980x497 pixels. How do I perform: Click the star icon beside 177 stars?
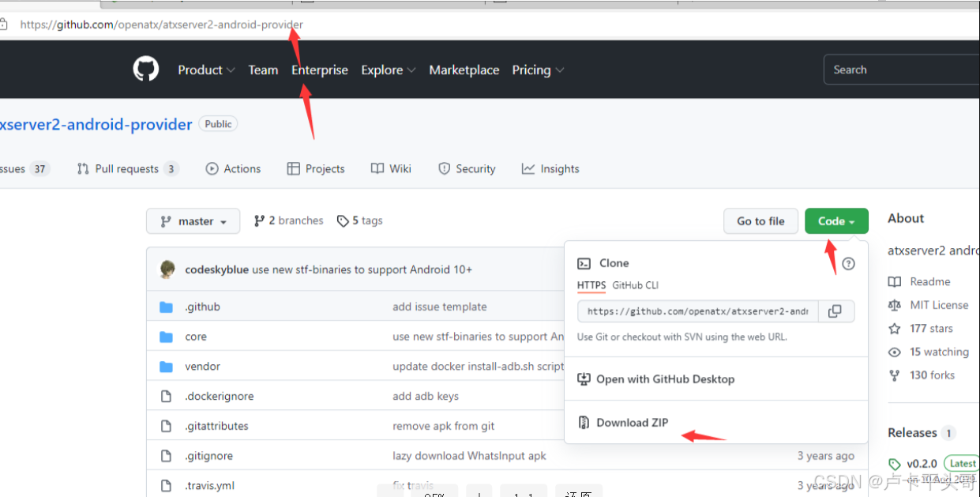pyautogui.click(x=895, y=328)
